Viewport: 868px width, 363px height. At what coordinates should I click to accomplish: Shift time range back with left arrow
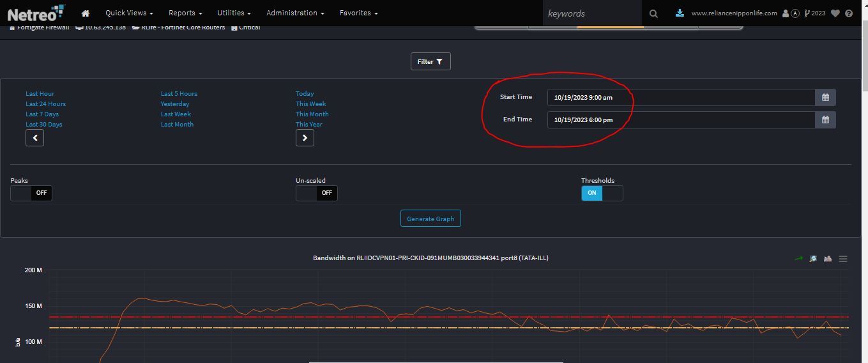34,137
